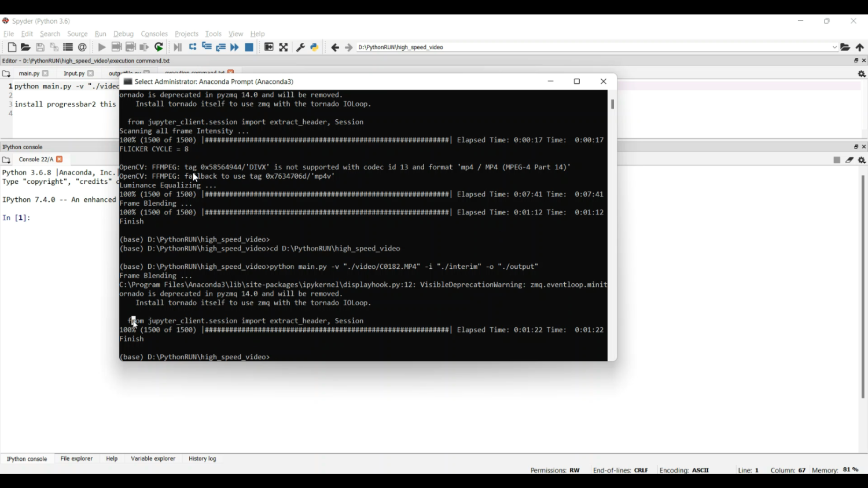Open the File menu
Screen dimensions: 868x488
point(9,34)
